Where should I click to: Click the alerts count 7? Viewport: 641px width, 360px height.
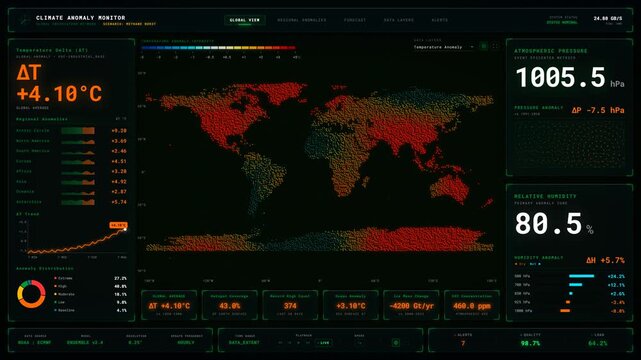point(463,343)
